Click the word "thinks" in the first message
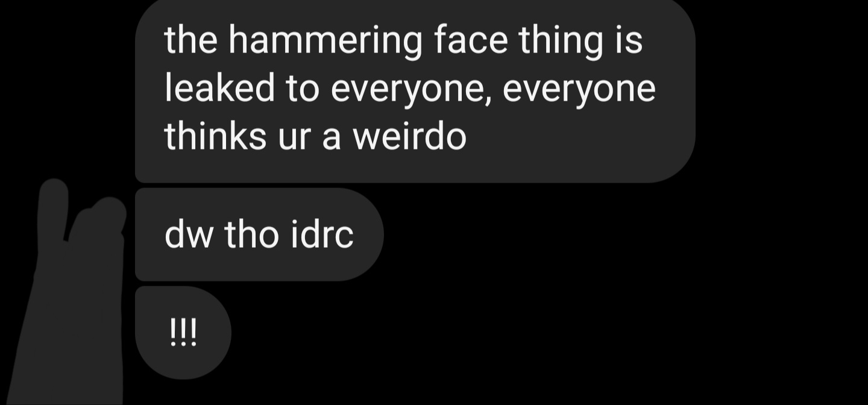 tap(215, 136)
